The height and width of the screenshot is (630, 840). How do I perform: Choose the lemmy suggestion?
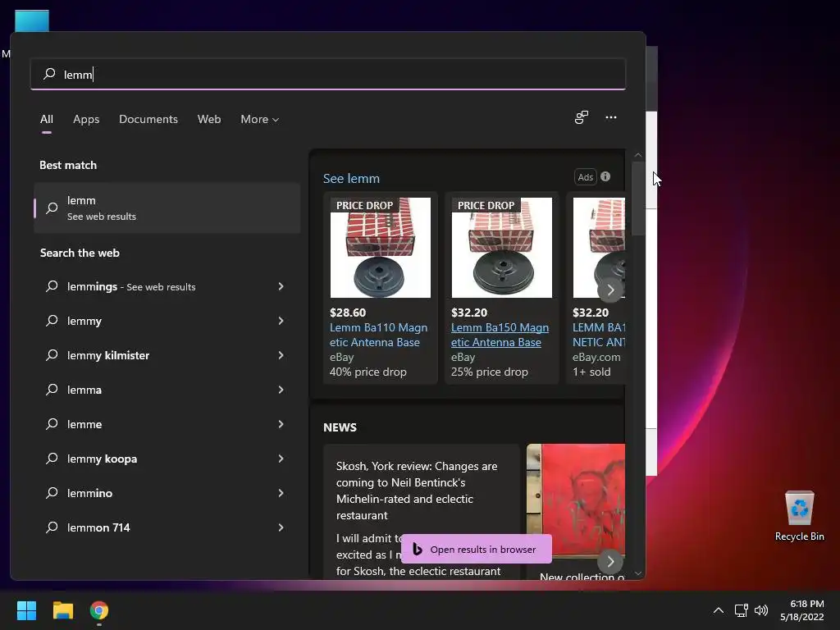click(x=155, y=321)
